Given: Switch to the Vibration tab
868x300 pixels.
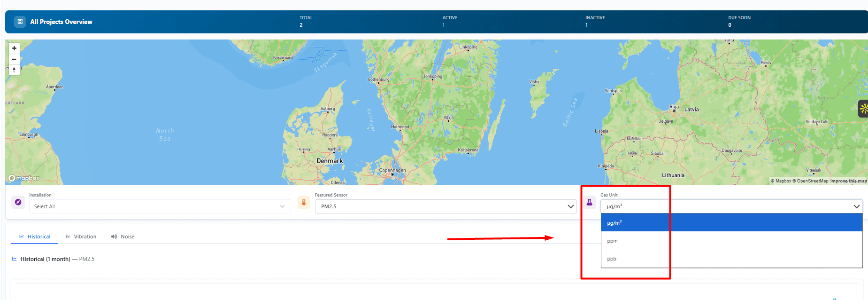Looking at the screenshot, I should 81,237.
